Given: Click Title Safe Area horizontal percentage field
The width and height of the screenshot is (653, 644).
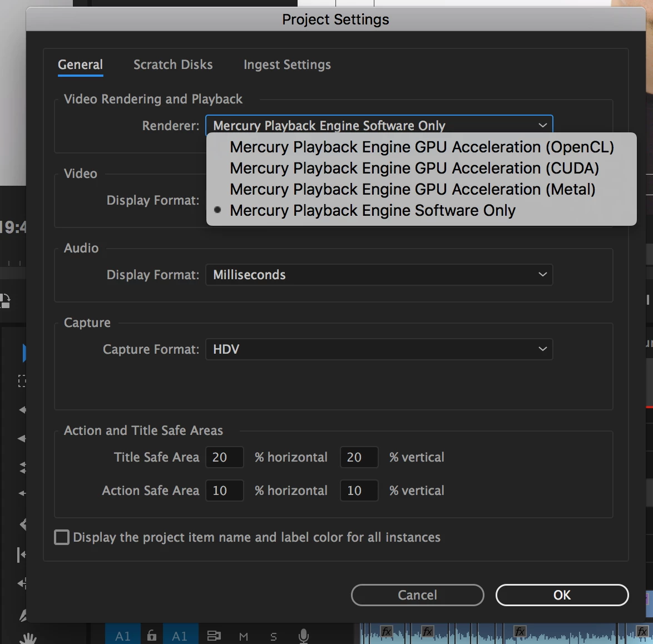Looking at the screenshot, I should (225, 457).
